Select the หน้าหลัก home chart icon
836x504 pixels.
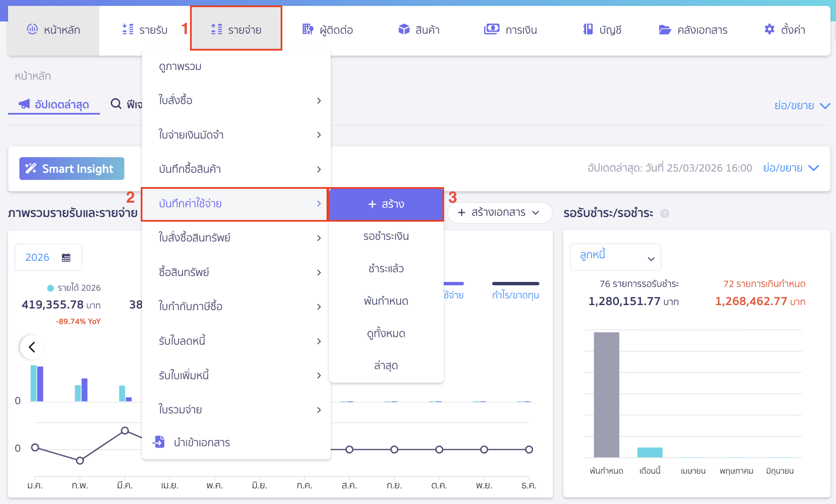click(x=33, y=29)
